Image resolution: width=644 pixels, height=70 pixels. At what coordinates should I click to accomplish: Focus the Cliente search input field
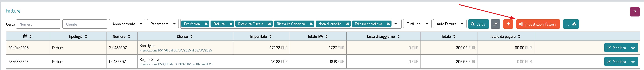[x=85, y=24]
